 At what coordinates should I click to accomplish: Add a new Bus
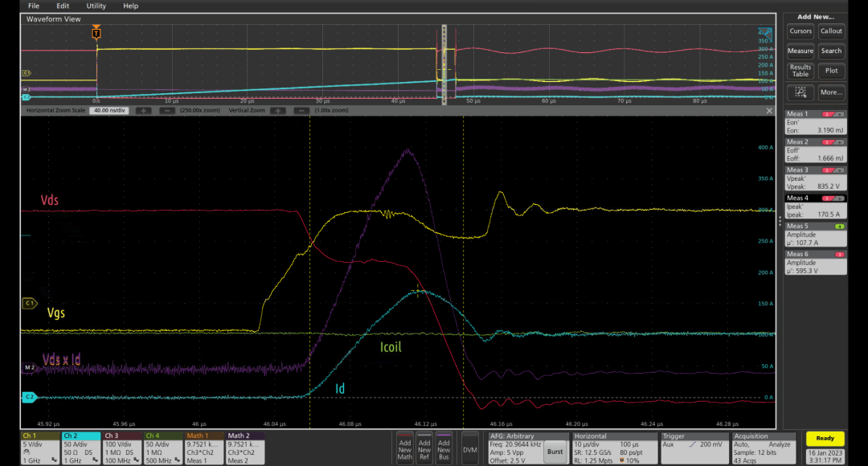pos(444,448)
